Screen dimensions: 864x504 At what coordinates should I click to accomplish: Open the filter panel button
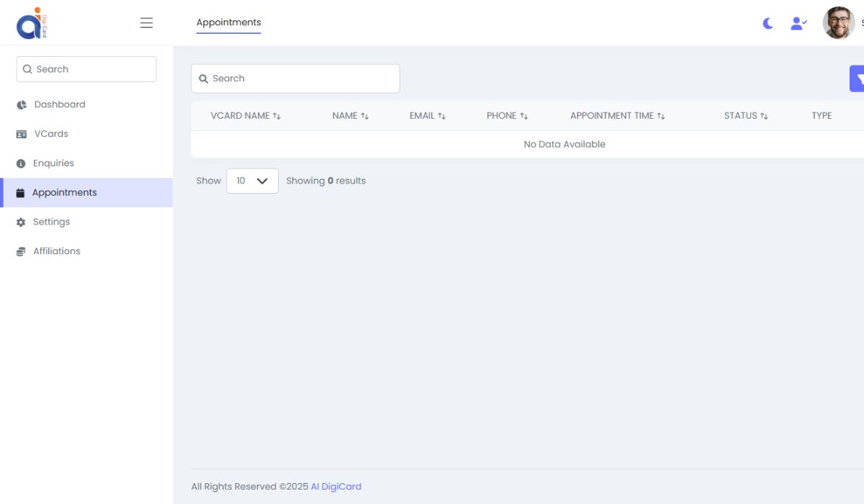coord(858,78)
